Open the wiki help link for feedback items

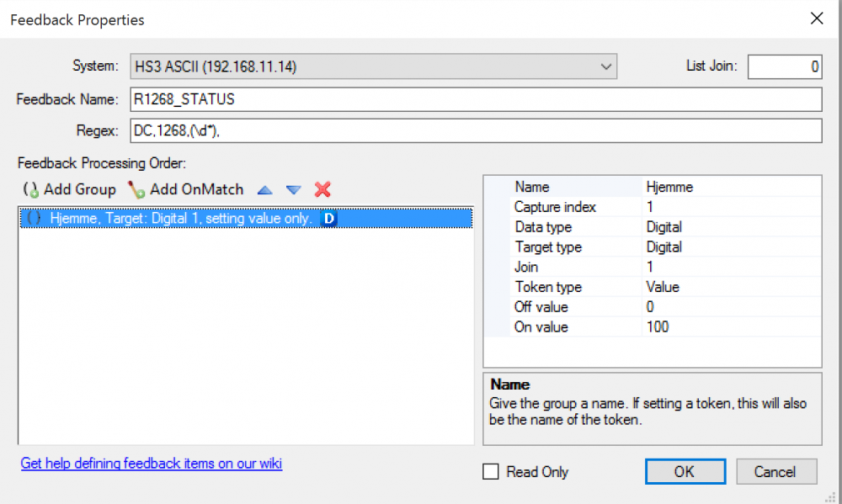152,464
